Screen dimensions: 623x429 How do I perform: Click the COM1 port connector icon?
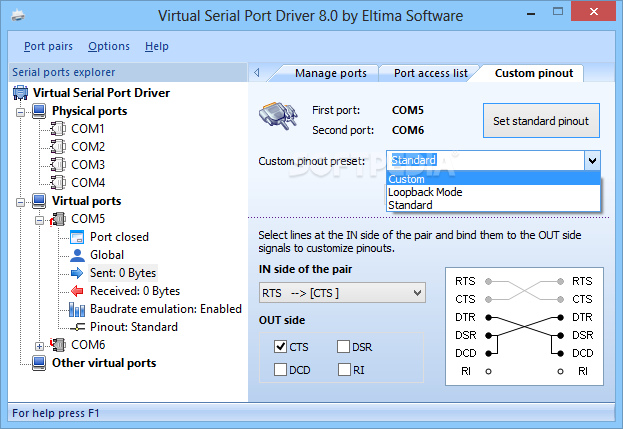click(x=58, y=129)
